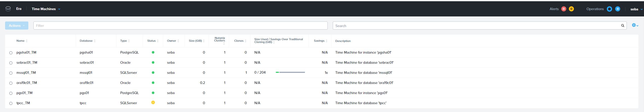Open the sebrac01_TM time machine
The image size is (644, 112).
point(27,62)
